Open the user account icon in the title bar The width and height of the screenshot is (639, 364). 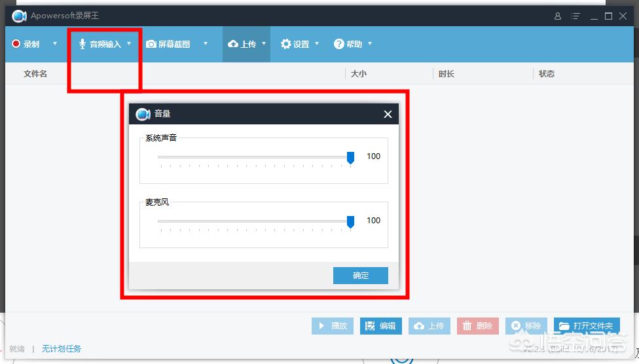(558, 16)
